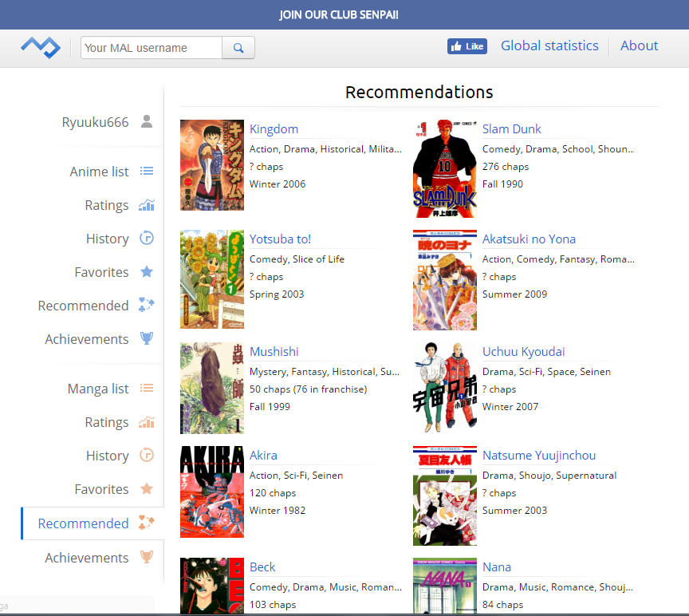
Task: Click the site logo icon
Action: click(x=40, y=47)
